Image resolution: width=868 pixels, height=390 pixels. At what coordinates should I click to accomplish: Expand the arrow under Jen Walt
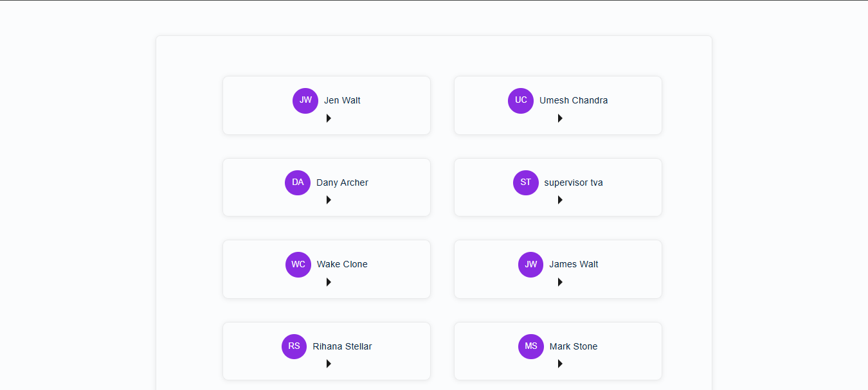[x=329, y=118]
